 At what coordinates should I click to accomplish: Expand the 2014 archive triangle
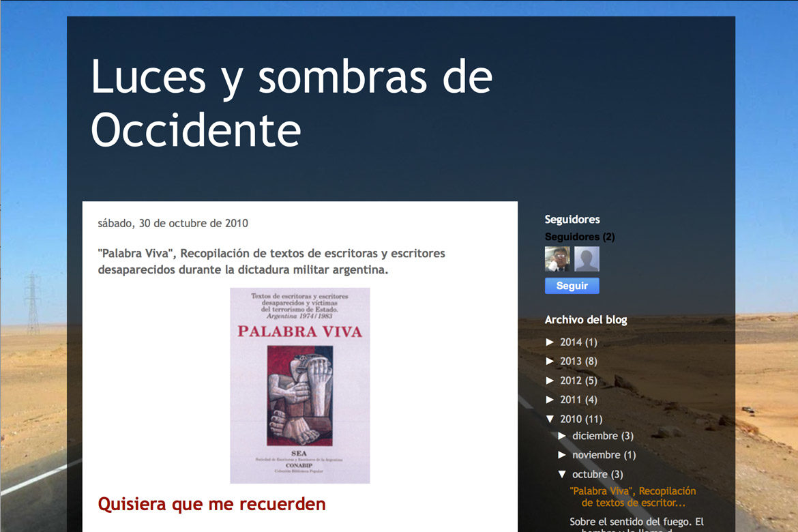tap(550, 342)
